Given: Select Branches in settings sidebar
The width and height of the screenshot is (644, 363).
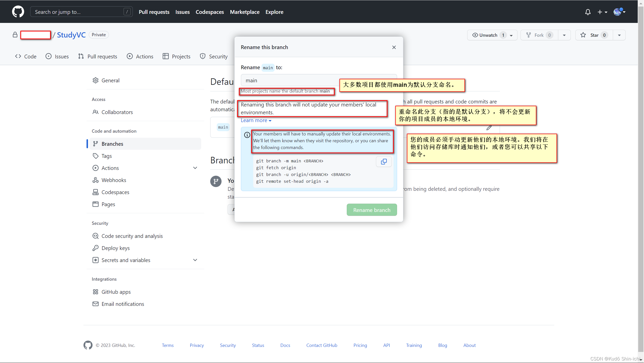Looking at the screenshot, I should (x=145, y=144).
